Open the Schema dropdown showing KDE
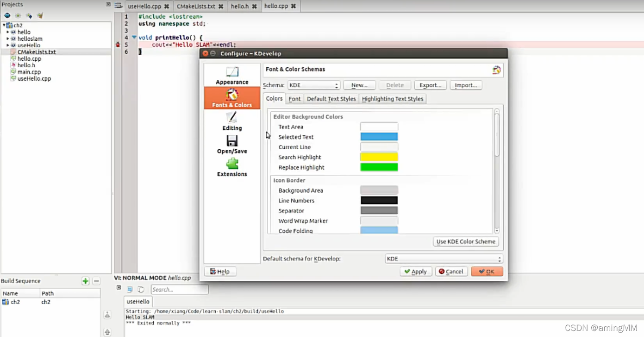Screen dimensions: 644x337 tap(313, 85)
